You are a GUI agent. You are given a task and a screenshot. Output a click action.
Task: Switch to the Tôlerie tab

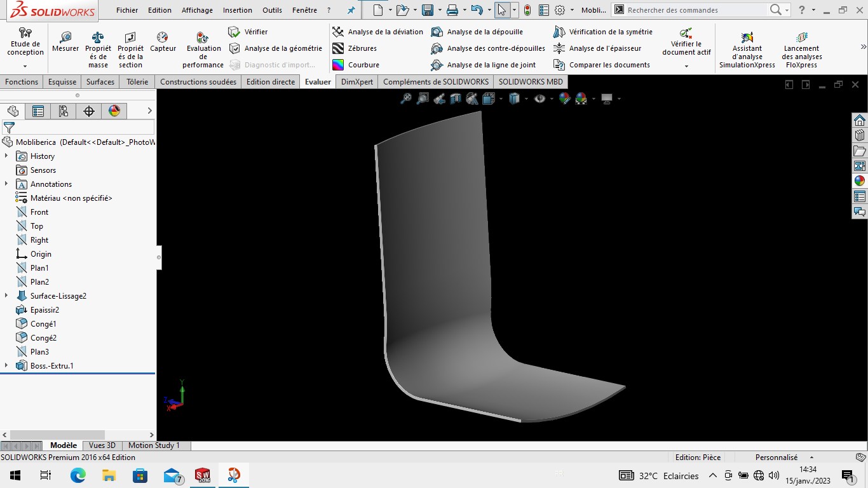137,81
